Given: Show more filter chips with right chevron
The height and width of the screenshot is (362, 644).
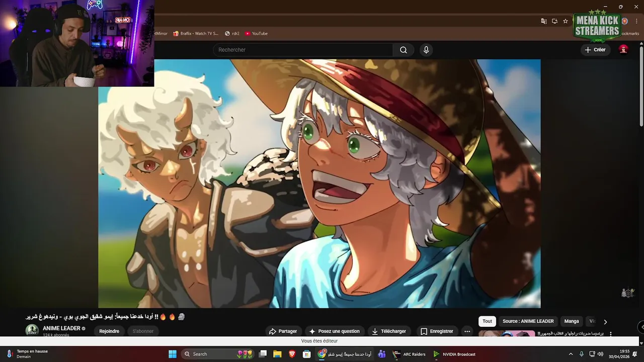Looking at the screenshot, I should click(605, 322).
